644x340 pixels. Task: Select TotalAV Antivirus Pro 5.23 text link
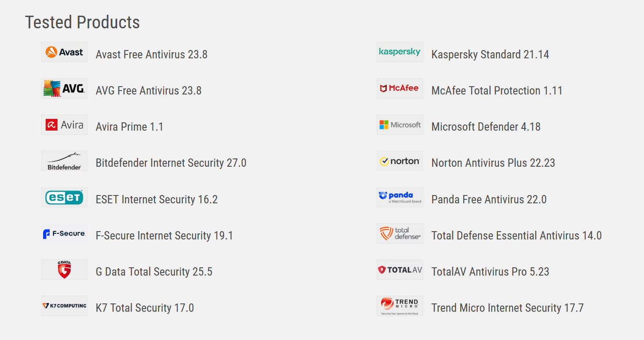490,272
